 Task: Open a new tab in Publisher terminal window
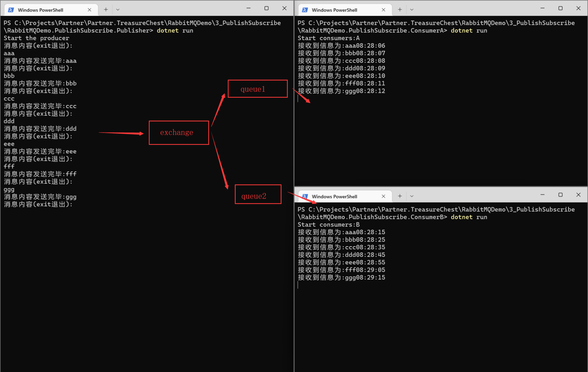(x=106, y=9)
